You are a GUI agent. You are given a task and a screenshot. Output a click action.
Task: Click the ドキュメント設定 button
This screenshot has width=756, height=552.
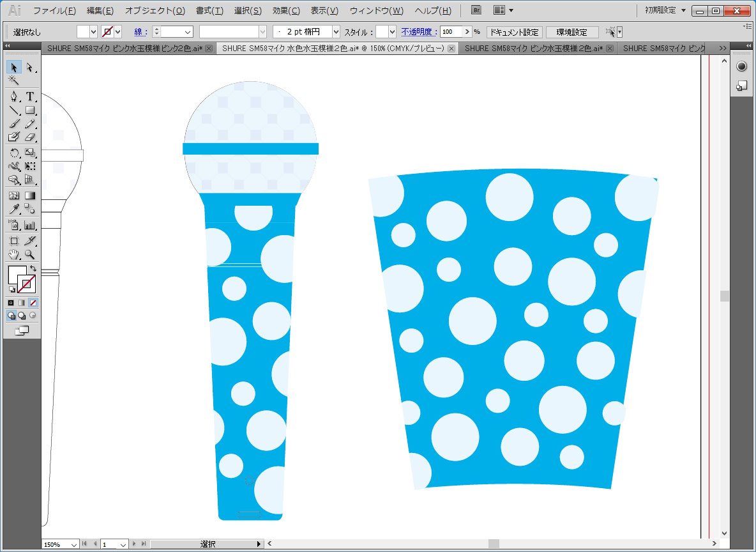coord(514,32)
